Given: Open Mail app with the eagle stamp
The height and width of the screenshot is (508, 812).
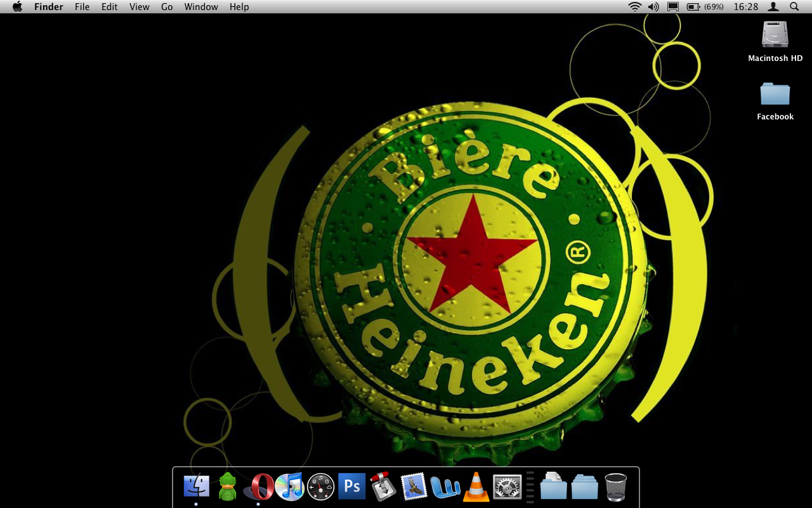Looking at the screenshot, I should coord(414,487).
